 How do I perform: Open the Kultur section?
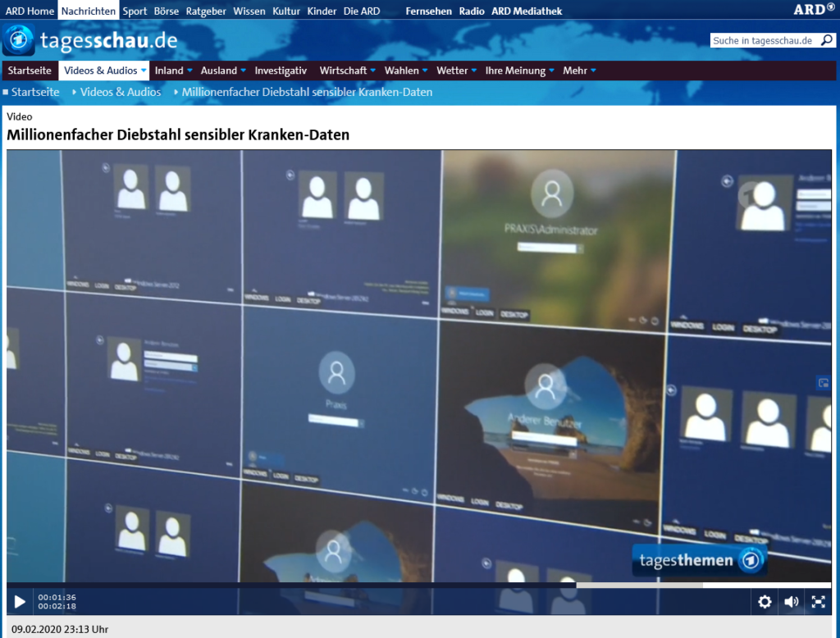[x=286, y=11]
